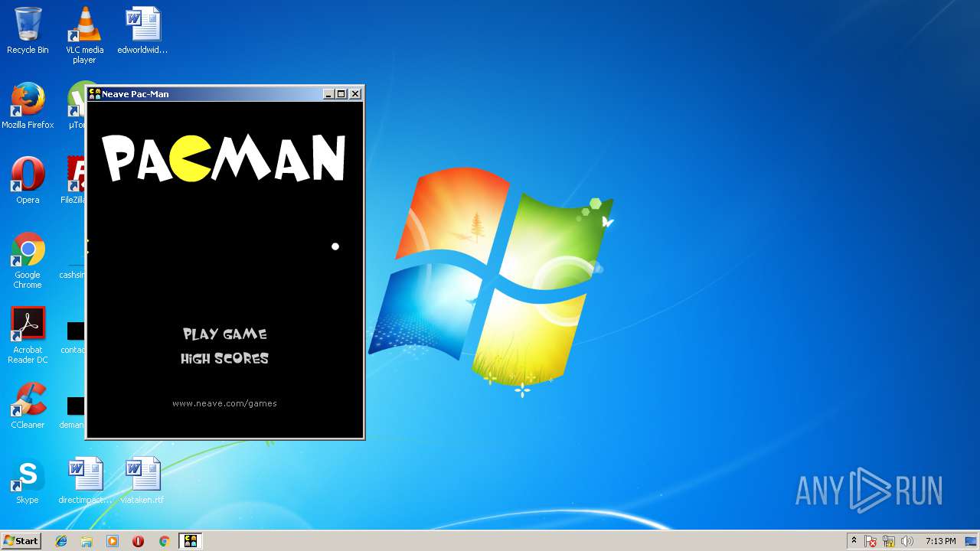This screenshot has width=980, height=551.
Task: Open the Opera desktop shortcut
Action: click(x=28, y=181)
